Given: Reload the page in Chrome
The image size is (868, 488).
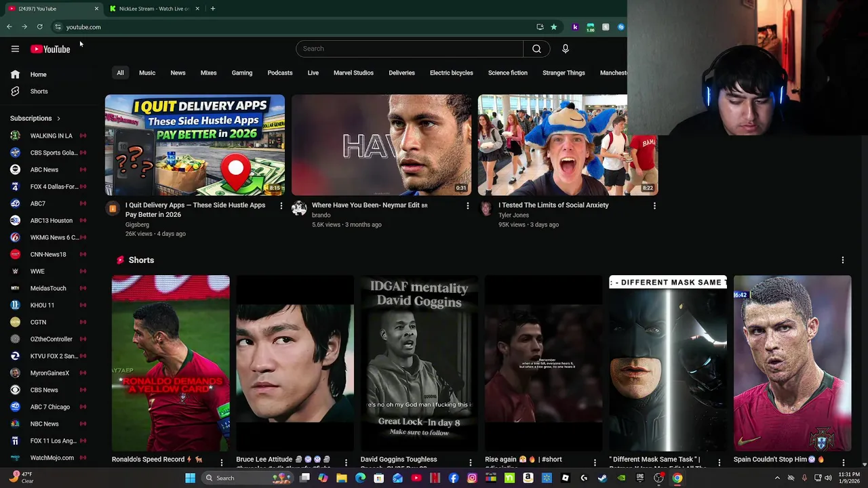Looking at the screenshot, I should point(40,27).
